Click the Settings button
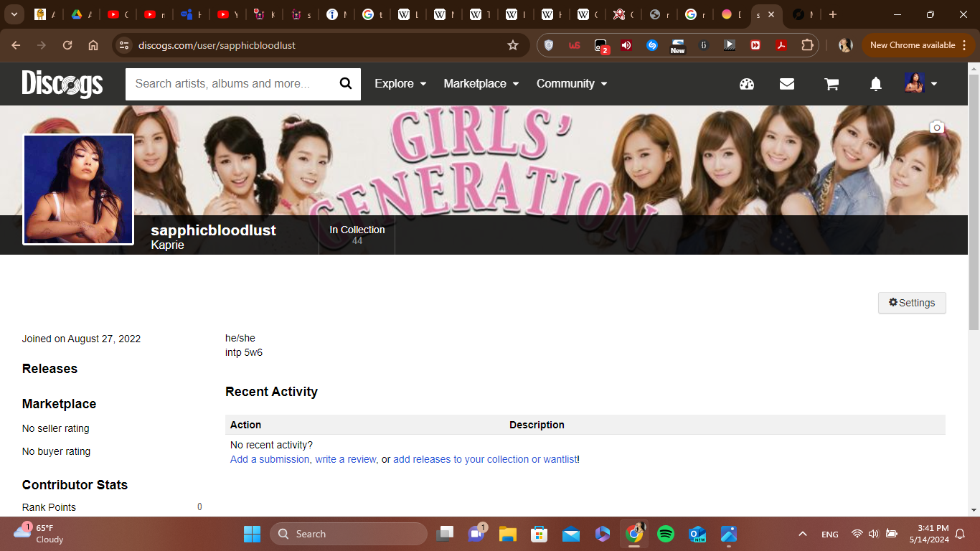This screenshot has height=551, width=980. pyautogui.click(x=912, y=303)
